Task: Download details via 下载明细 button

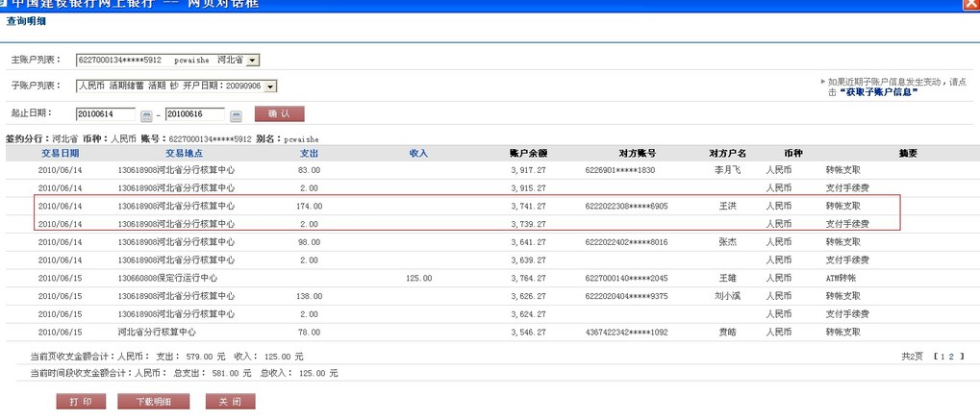Action: tap(153, 401)
